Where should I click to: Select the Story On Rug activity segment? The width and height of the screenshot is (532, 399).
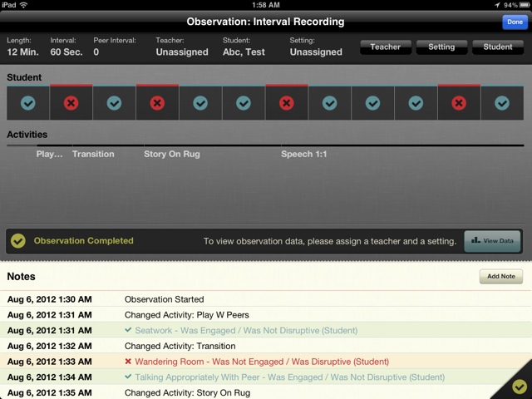pyautogui.click(x=172, y=154)
